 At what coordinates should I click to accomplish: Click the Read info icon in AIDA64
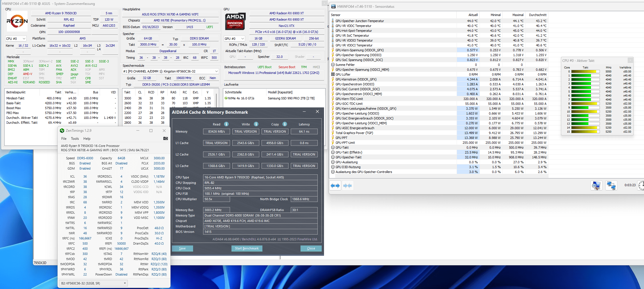pos(226,124)
